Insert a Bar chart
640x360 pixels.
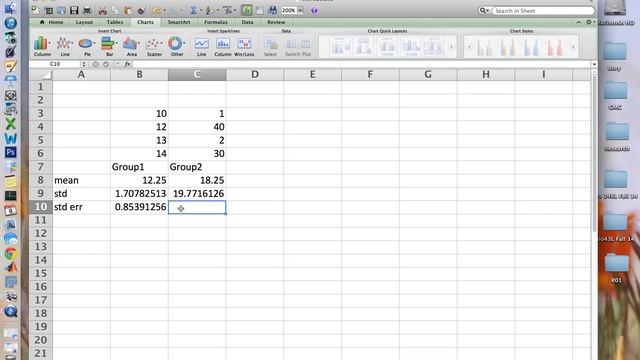click(109, 45)
